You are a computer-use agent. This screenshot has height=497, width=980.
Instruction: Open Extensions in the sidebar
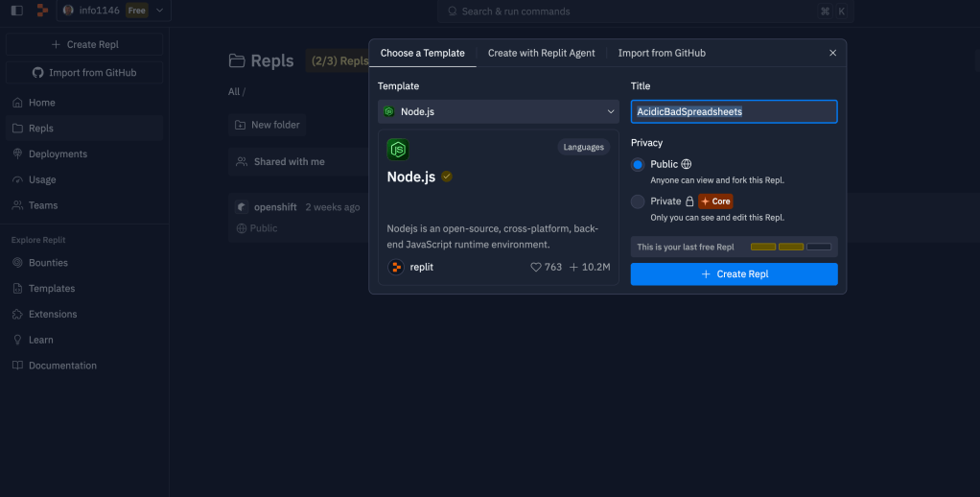[x=84, y=314]
